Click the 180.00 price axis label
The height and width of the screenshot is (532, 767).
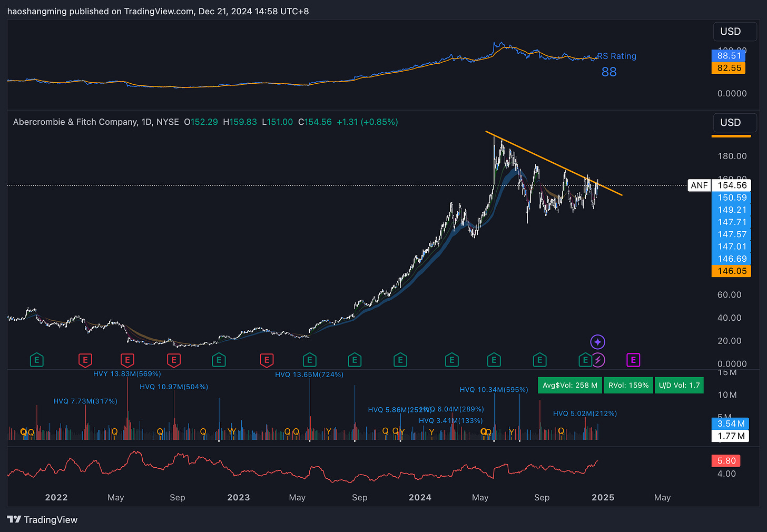click(732, 156)
